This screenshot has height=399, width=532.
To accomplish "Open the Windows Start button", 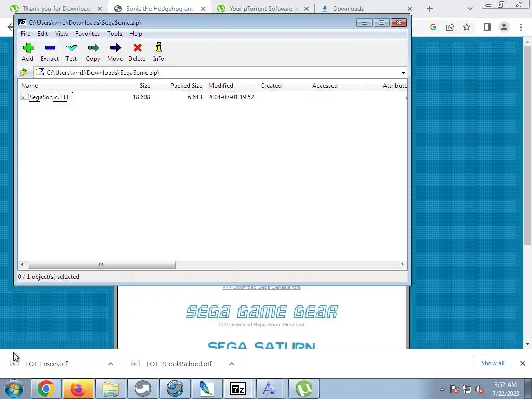I will (x=14, y=389).
